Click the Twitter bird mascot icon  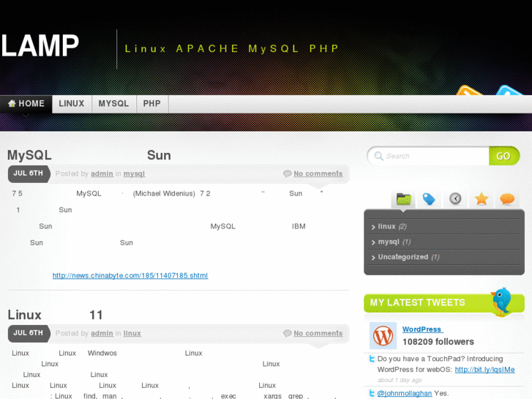pyautogui.click(x=502, y=301)
